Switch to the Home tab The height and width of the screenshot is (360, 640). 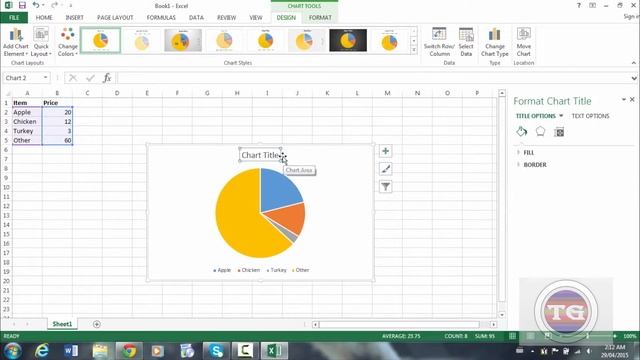tap(44, 18)
